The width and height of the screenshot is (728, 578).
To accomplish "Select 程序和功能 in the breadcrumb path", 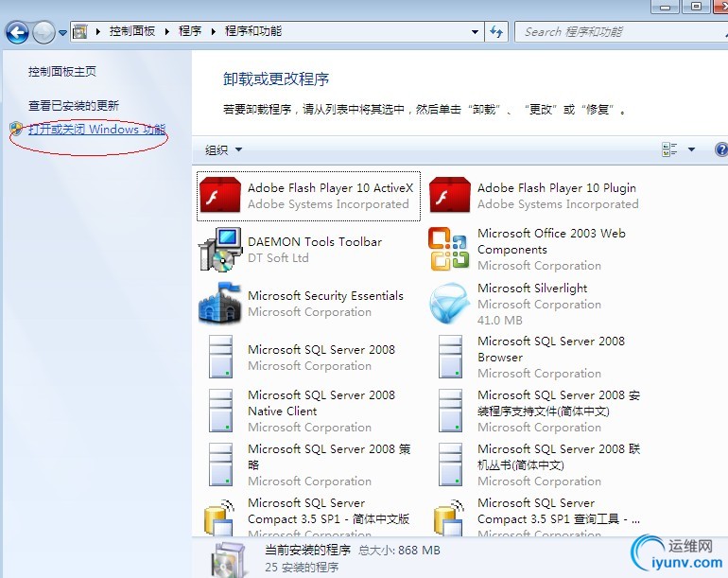I will [x=253, y=31].
